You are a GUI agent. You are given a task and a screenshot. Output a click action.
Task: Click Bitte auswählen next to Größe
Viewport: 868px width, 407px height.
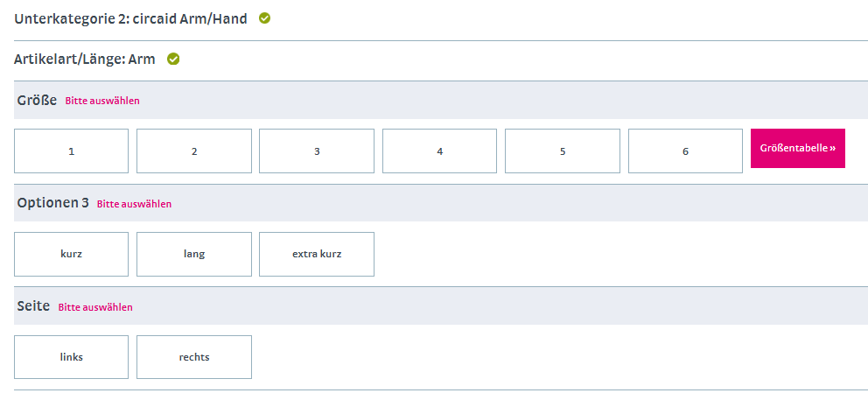pyautogui.click(x=102, y=101)
